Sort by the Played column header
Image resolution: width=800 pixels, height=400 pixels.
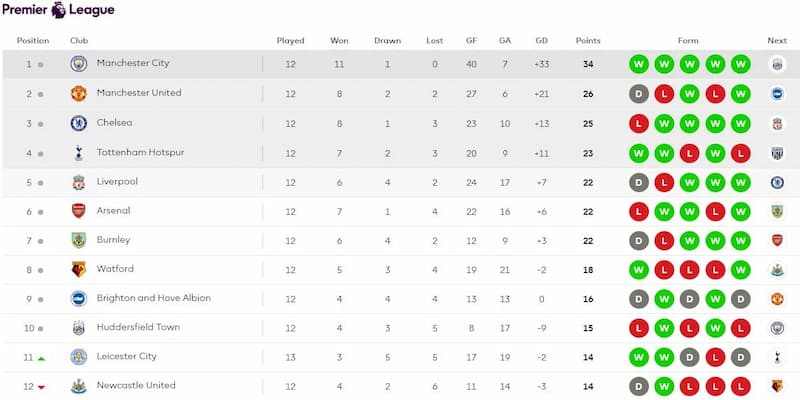pos(290,41)
